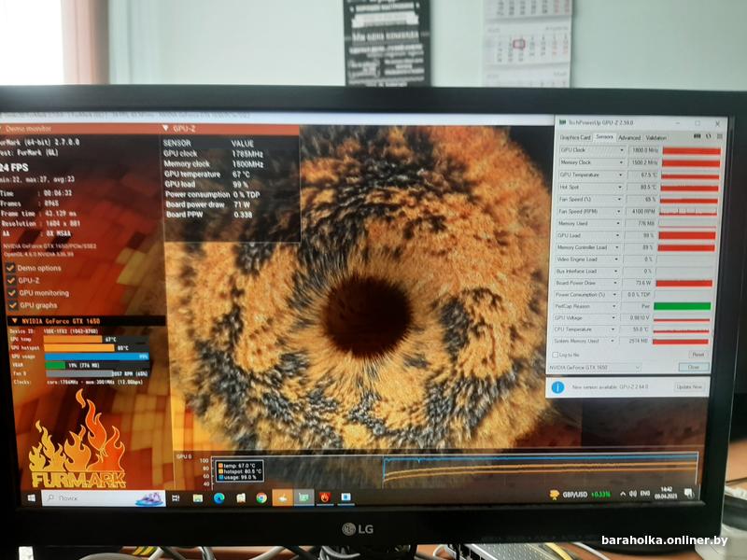Click the 24 FPS readout
747x560 pixels.
[14, 168]
